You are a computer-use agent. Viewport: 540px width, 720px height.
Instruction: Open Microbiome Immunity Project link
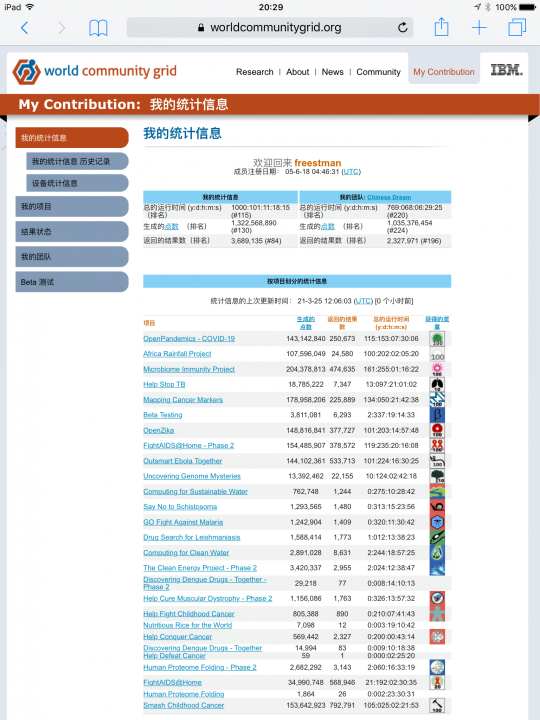(189, 370)
